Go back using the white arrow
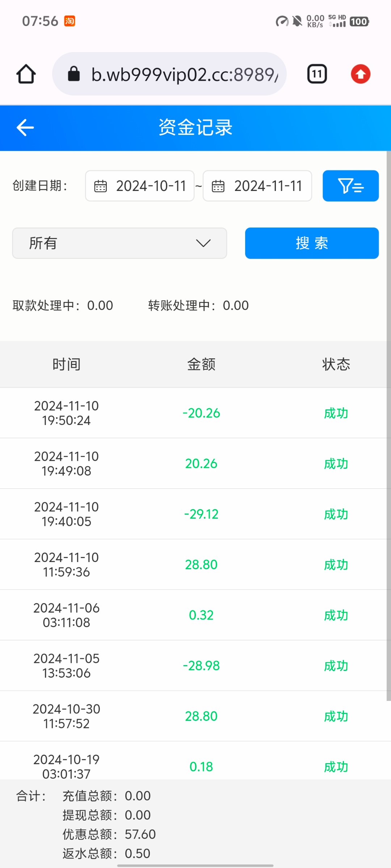Viewport: 391px width, 868px height. tap(25, 128)
